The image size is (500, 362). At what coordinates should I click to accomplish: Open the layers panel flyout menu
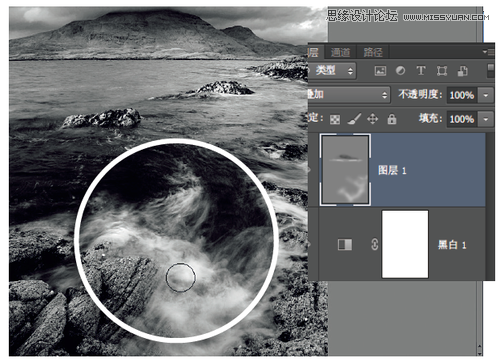[489, 52]
